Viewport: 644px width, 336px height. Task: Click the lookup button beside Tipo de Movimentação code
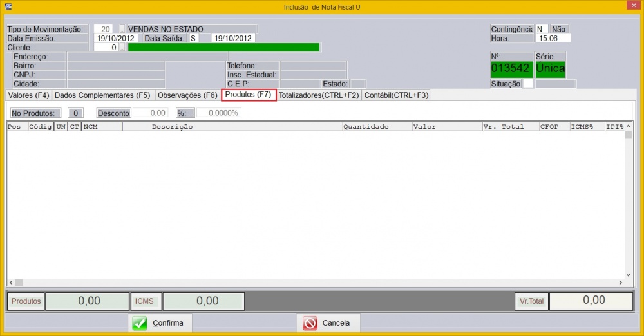(122, 29)
